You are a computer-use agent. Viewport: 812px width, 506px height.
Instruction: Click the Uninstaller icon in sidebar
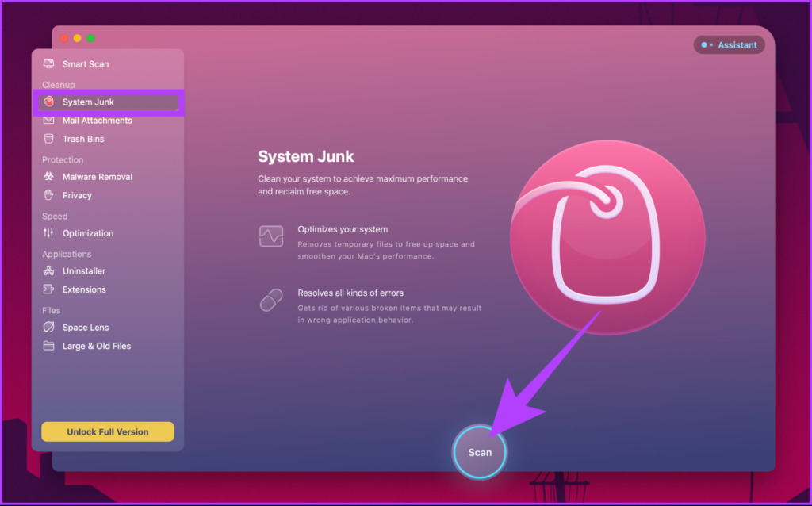pyautogui.click(x=48, y=271)
